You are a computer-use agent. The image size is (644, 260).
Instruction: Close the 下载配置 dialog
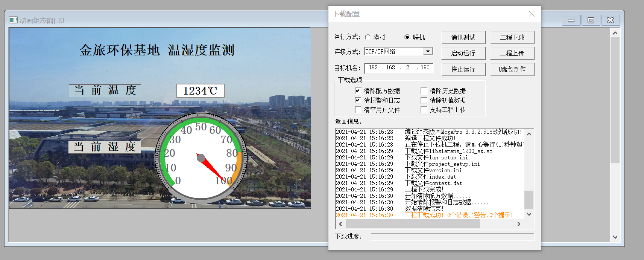pos(532,14)
